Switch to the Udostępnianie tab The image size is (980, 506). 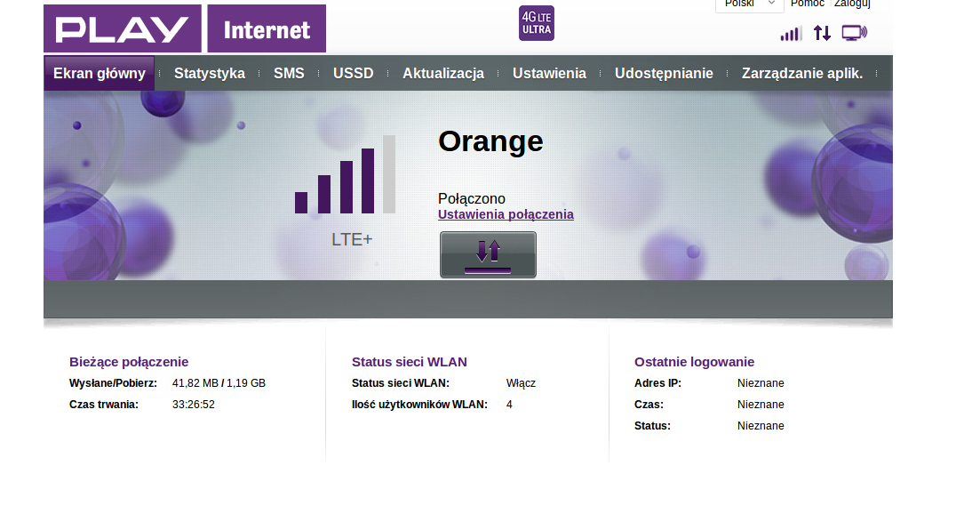pyautogui.click(x=664, y=73)
